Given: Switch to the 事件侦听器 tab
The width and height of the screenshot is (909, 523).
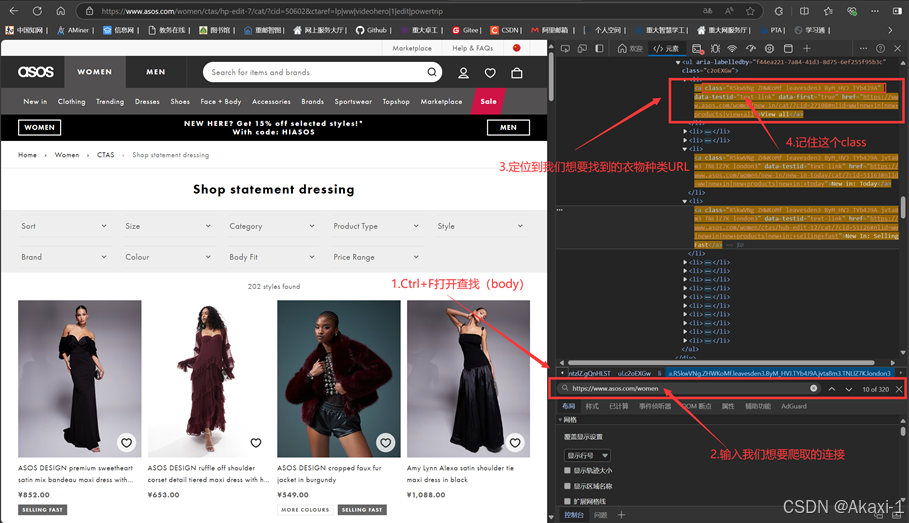Looking at the screenshot, I should (x=655, y=406).
